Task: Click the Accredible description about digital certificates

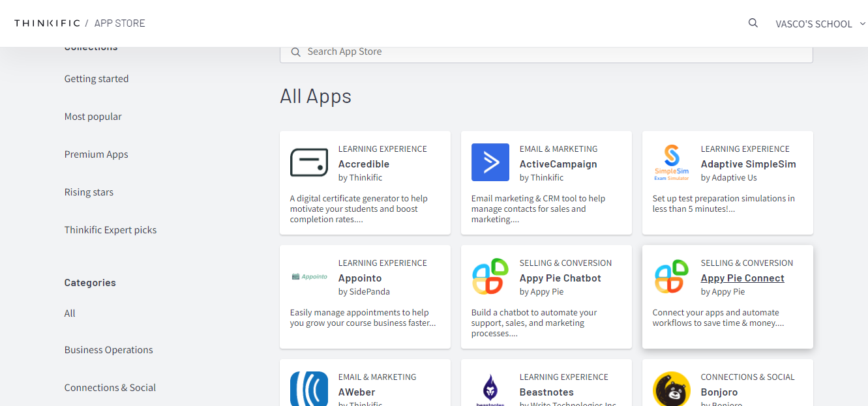Action: (359, 209)
